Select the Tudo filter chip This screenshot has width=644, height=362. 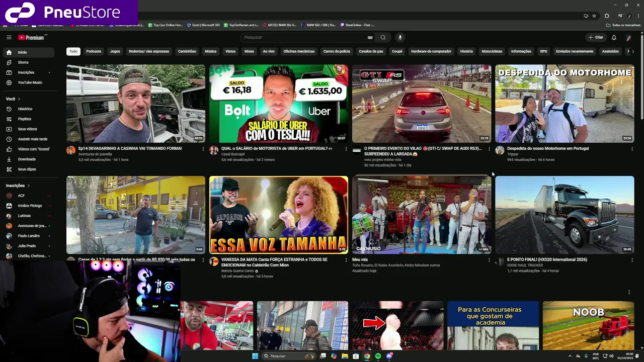click(x=73, y=51)
